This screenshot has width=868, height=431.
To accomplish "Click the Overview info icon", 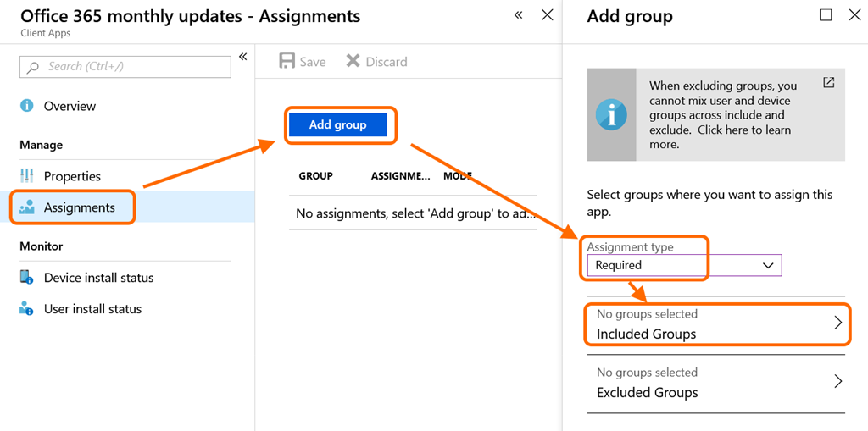I will tap(27, 106).
